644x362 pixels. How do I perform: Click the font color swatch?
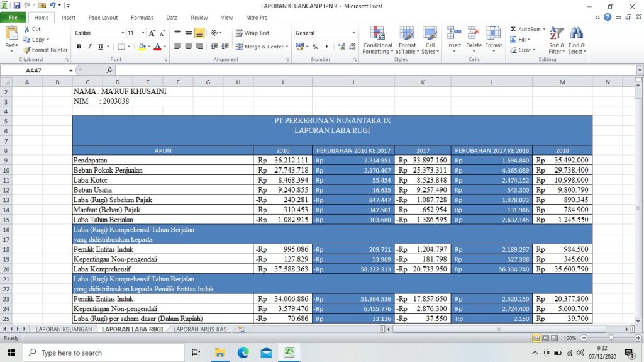click(157, 47)
